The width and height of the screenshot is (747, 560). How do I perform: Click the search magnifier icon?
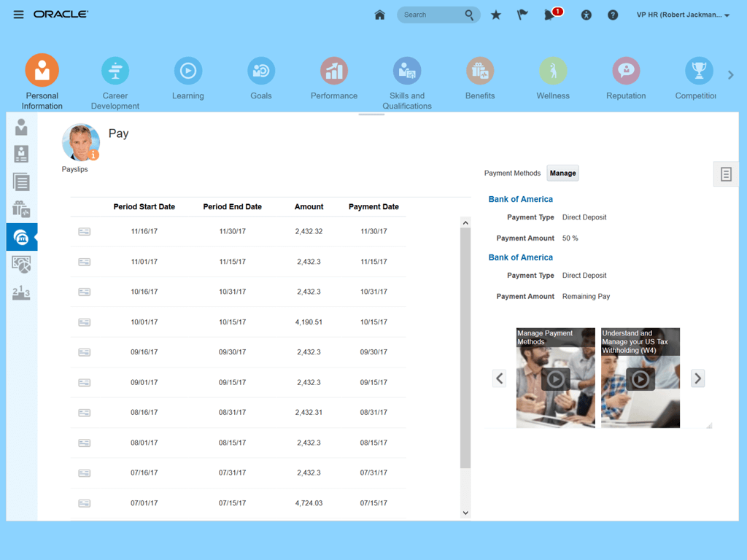469,15
